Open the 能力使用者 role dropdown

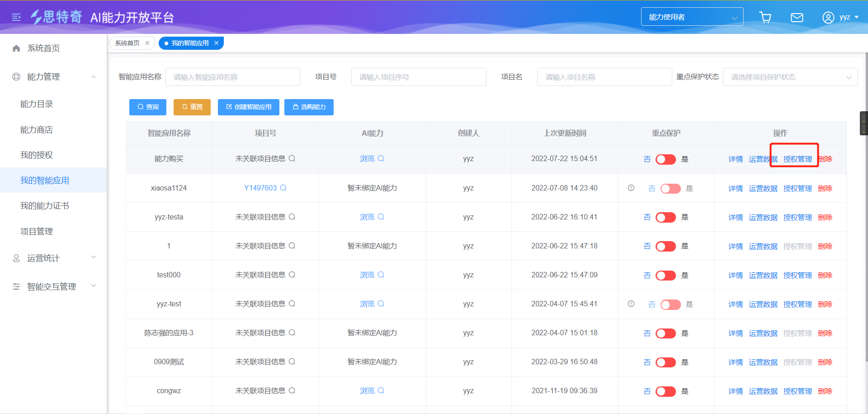(x=692, y=17)
